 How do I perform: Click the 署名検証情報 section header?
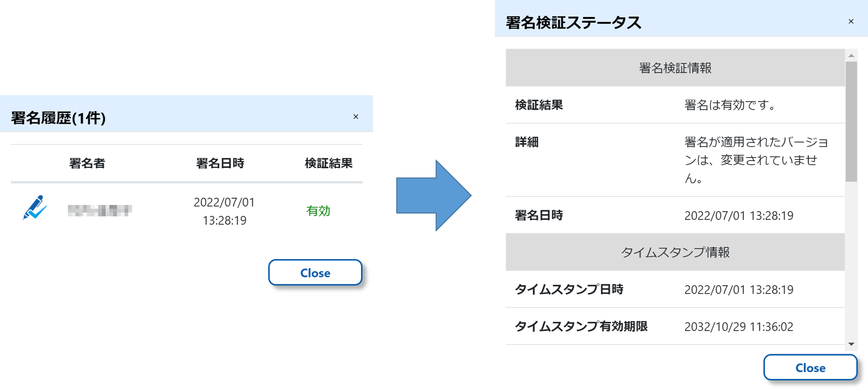click(x=675, y=68)
